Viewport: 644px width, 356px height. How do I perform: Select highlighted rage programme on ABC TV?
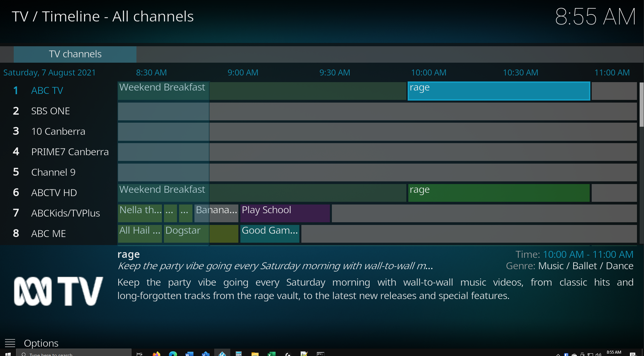pyautogui.click(x=499, y=91)
